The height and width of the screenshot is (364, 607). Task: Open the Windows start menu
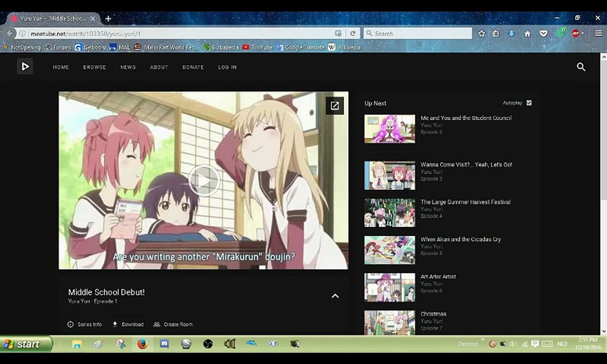(x=26, y=344)
